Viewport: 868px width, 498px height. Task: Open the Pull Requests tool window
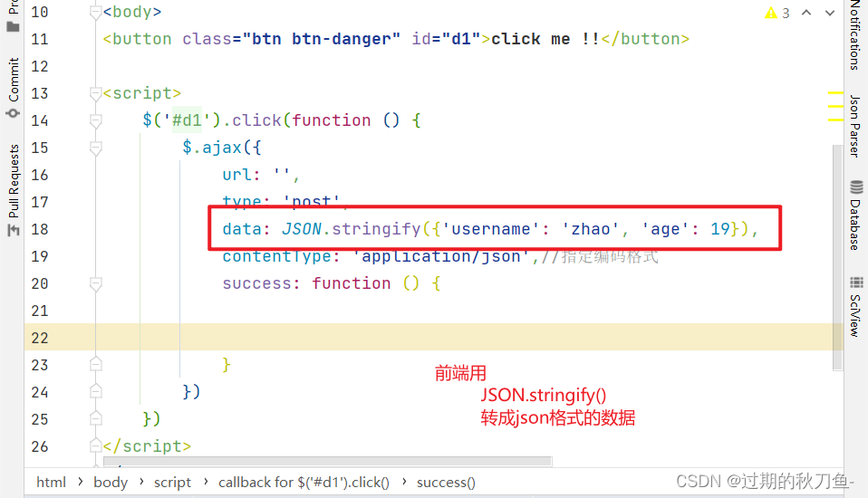[13, 190]
